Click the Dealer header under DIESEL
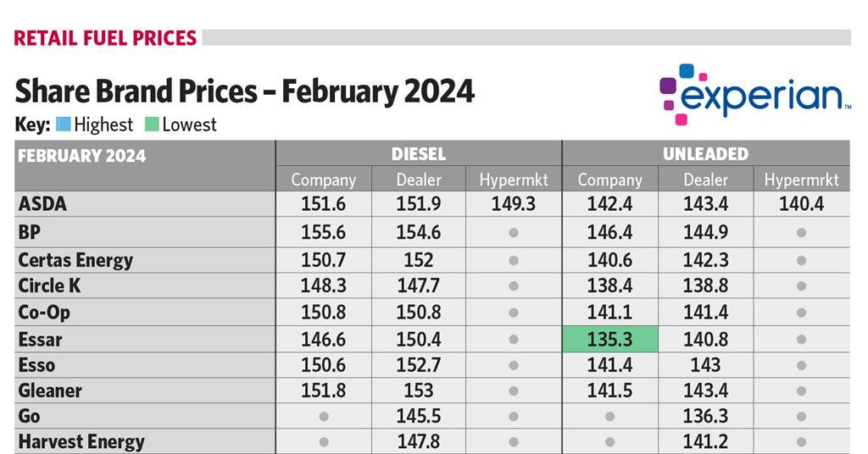868x454 pixels. click(x=419, y=180)
